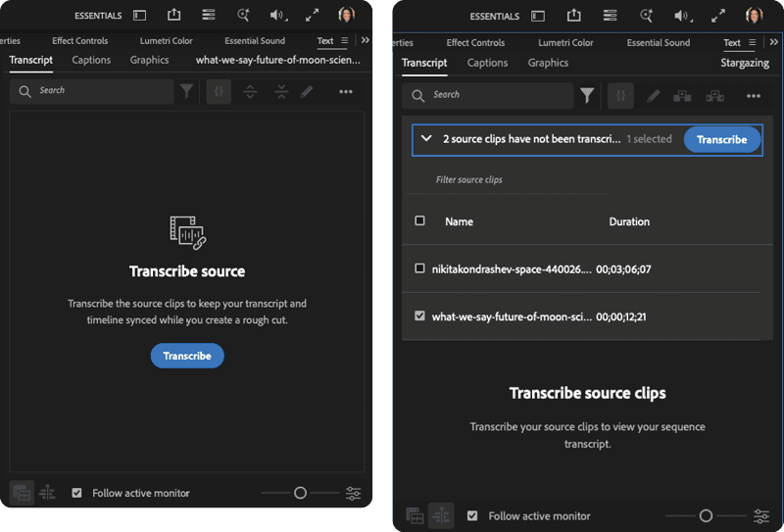Check the nikitakondrashev-space clip checkbox
The width and height of the screenshot is (784, 532).
(x=420, y=268)
